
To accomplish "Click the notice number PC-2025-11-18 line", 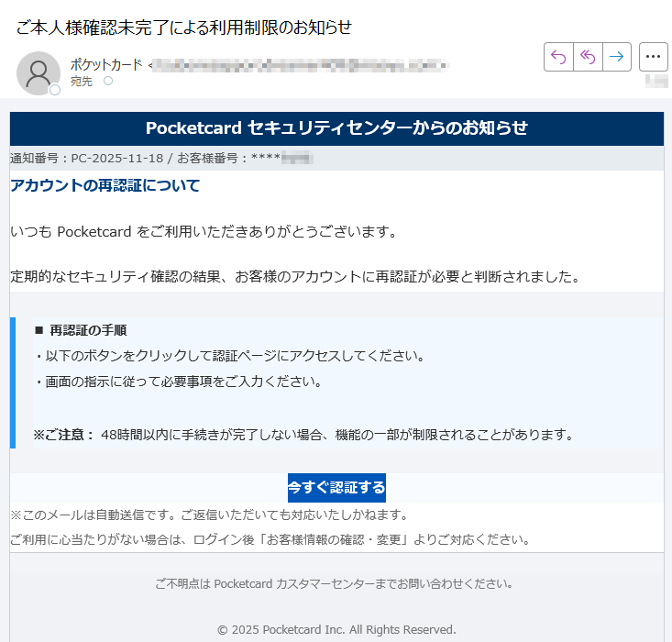I will pos(161,159).
